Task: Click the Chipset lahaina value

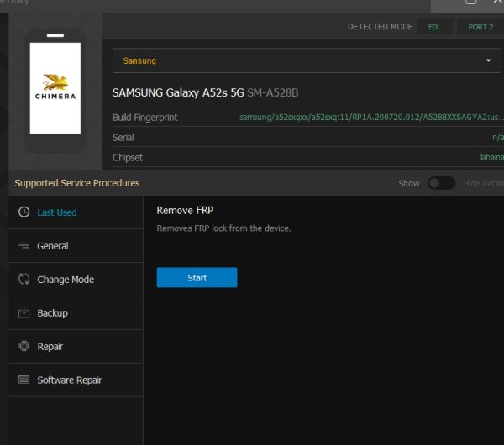Action: (x=491, y=157)
